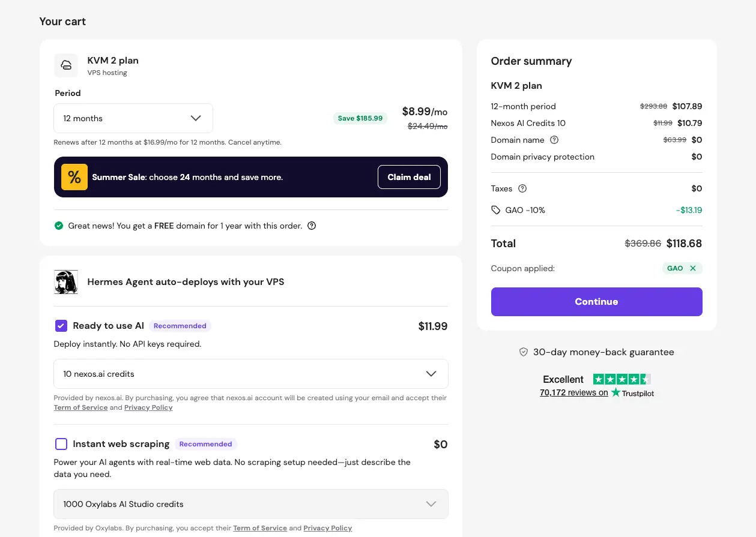This screenshot has height=537, width=756.
Task: Click the GAO coupon applied tag
Action: point(682,268)
